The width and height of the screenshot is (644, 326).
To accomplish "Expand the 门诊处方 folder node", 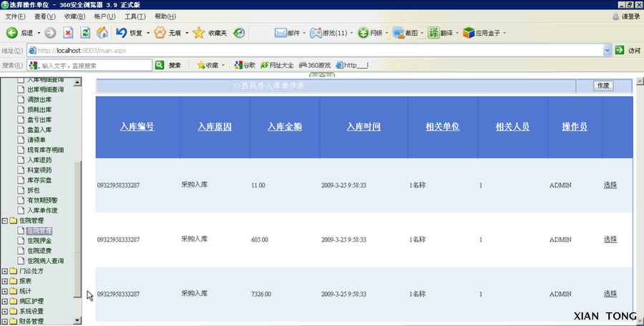I will (x=5, y=271).
